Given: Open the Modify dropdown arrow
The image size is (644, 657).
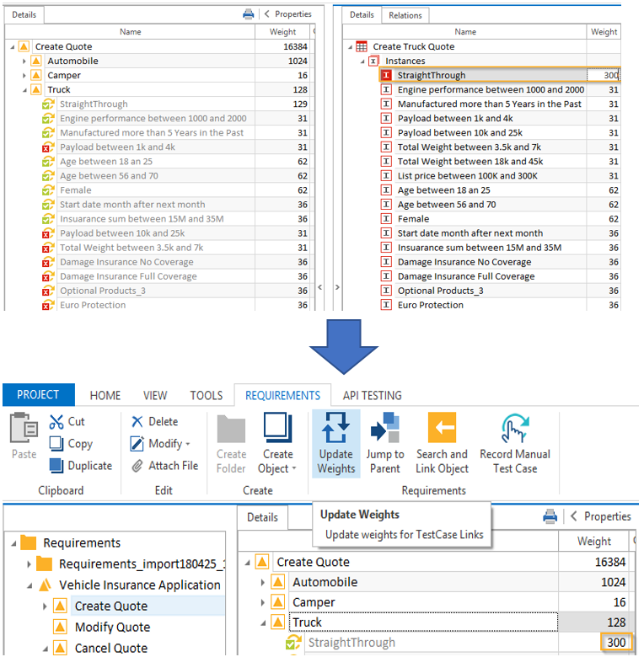Looking at the screenshot, I should (187, 444).
